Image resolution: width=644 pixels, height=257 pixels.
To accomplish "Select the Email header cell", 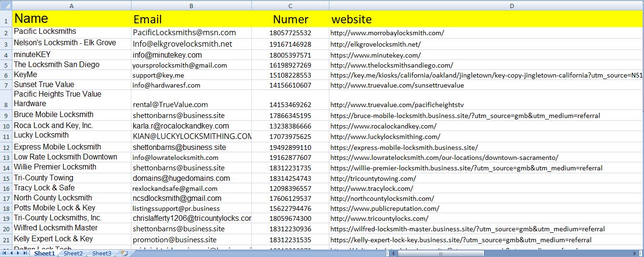I will (x=191, y=19).
